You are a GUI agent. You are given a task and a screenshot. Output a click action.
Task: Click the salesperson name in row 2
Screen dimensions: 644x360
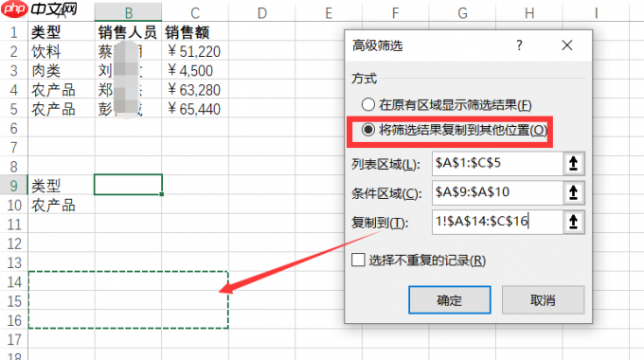(x=128, y=51)
